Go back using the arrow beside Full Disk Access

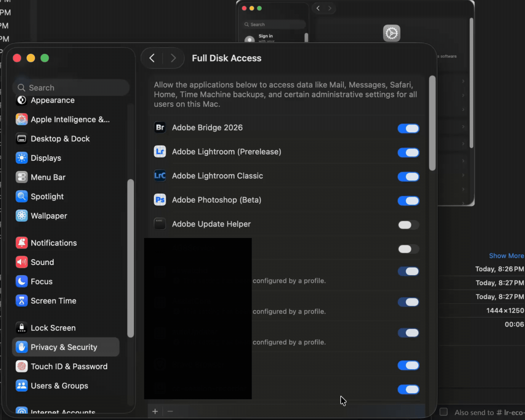152,58
